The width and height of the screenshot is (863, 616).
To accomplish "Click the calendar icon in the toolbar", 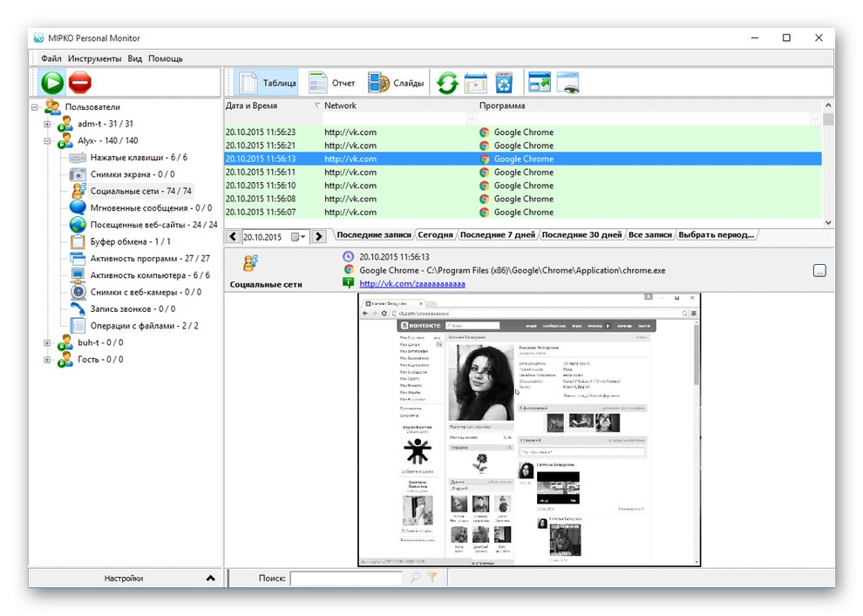I will point(475,84).
